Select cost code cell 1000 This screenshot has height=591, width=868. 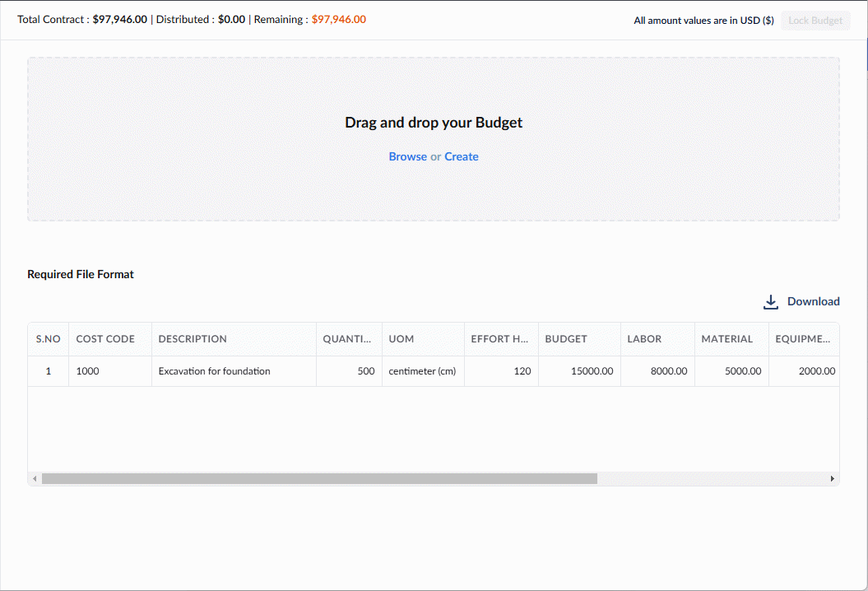110,371
